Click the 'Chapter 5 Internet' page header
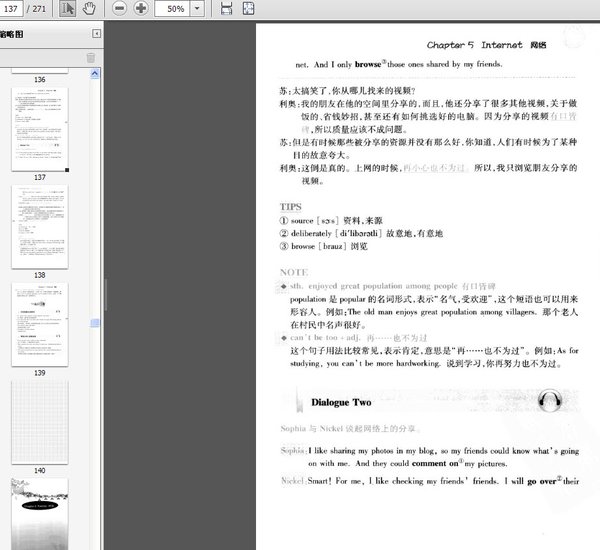The image size is (600, 550). (x=486, y=45)
